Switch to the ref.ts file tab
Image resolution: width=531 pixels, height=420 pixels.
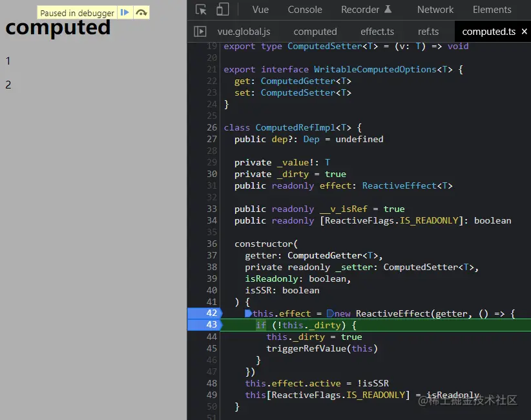(x=428, y=32)
